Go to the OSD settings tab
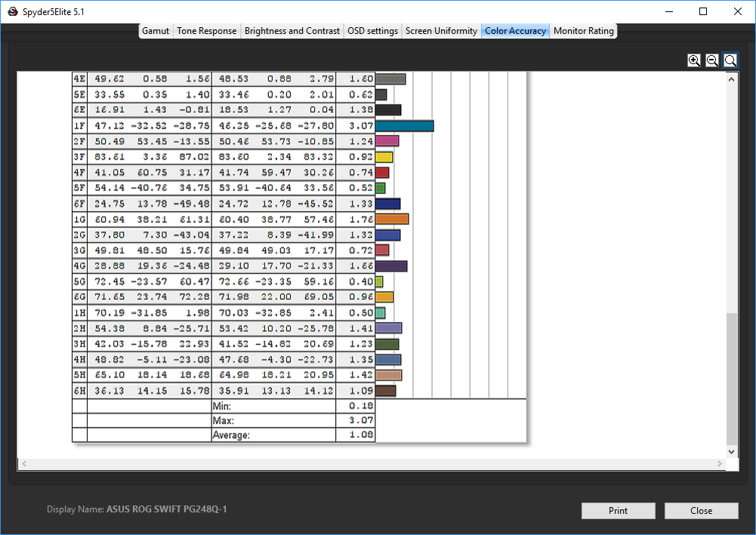The width and height of the screenshot is (756, 535). click(x=372, y=31)
